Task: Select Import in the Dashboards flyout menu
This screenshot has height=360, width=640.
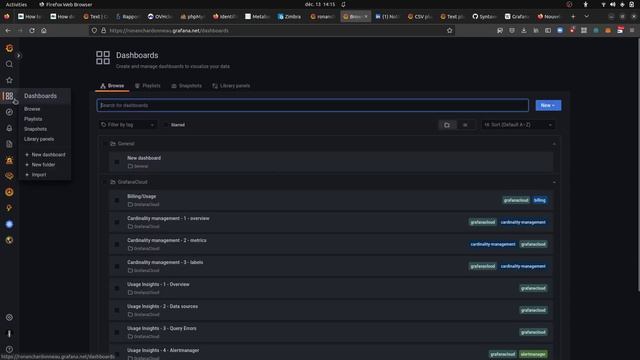Action: [x=39, y=175]
